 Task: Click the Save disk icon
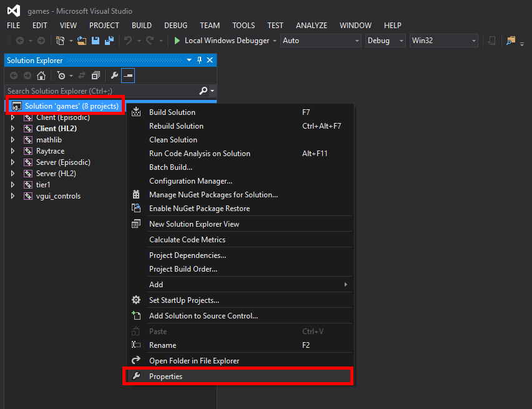(x=96, y=41)
